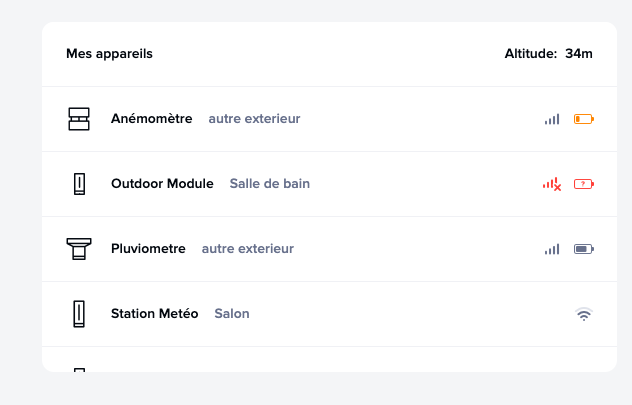Click the Outdoor Module red battery icon

(x=583, y=184)
